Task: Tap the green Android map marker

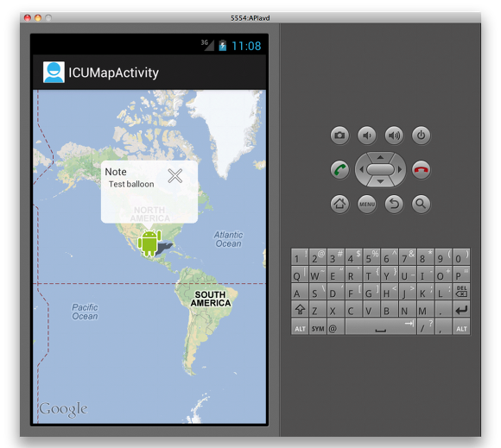Action: (149, 243)
